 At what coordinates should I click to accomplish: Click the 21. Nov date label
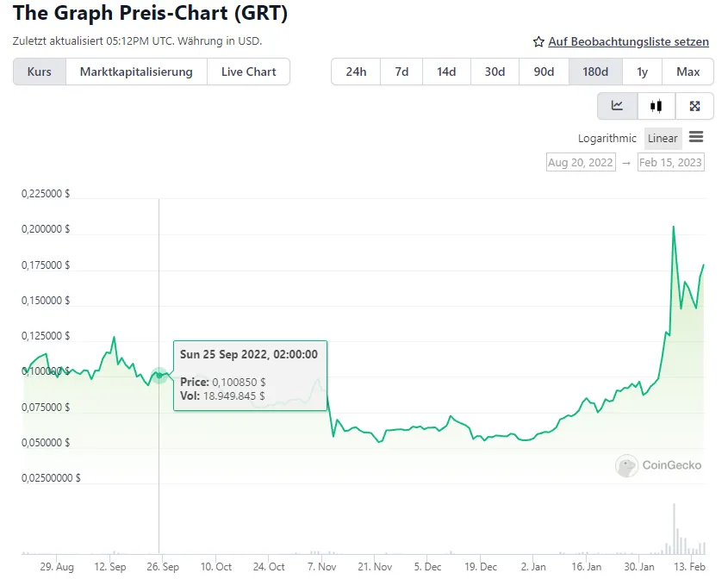coord(375,567)
